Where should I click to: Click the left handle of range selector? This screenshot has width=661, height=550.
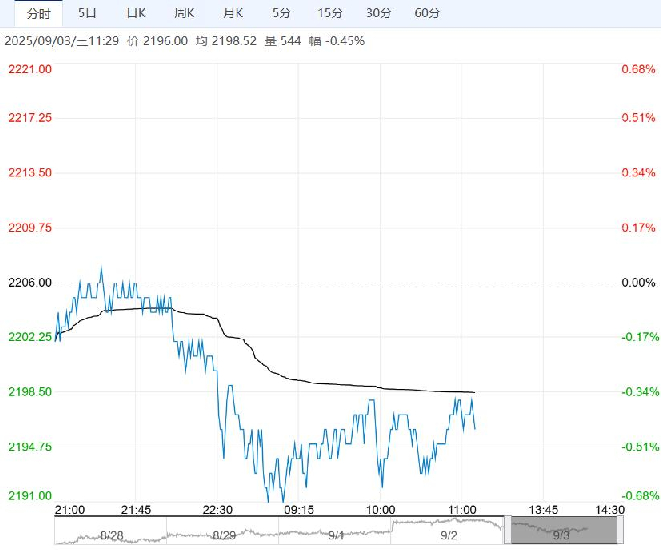pyautogui.click(x=508, y=530)
